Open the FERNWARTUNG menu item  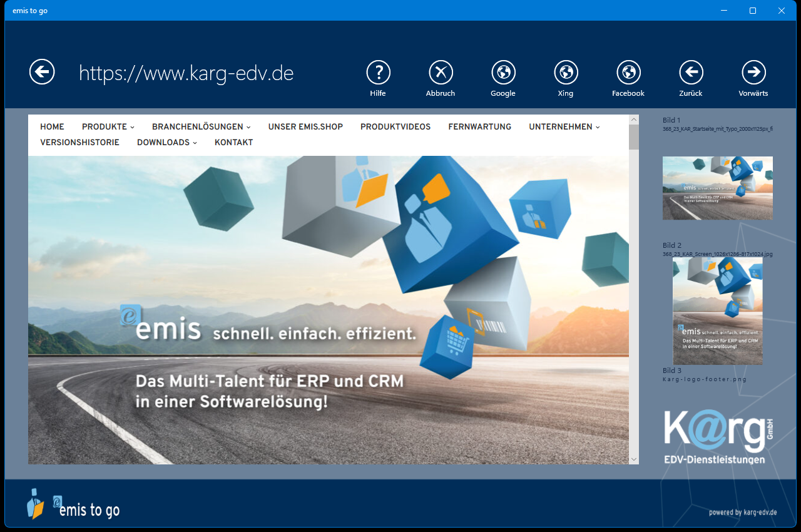(x=479, y=126)
